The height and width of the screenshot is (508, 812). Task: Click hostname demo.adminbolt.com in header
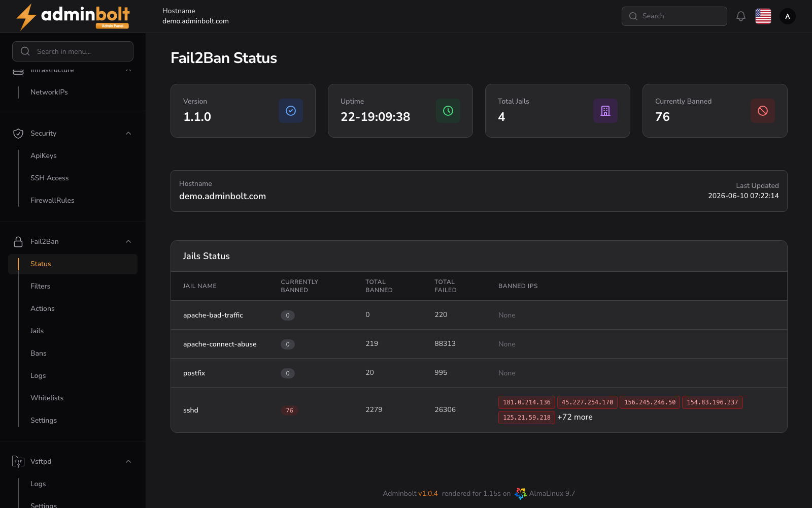tap(195, 21)
